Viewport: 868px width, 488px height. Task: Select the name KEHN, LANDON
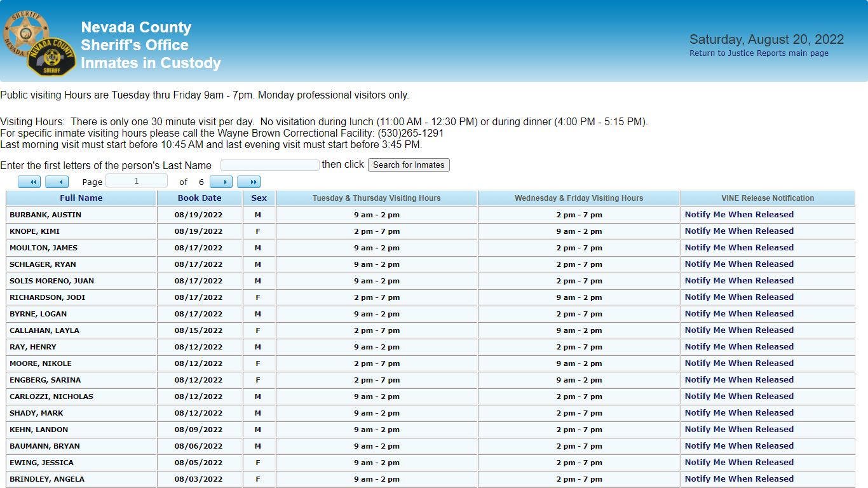tap(39, 430)
